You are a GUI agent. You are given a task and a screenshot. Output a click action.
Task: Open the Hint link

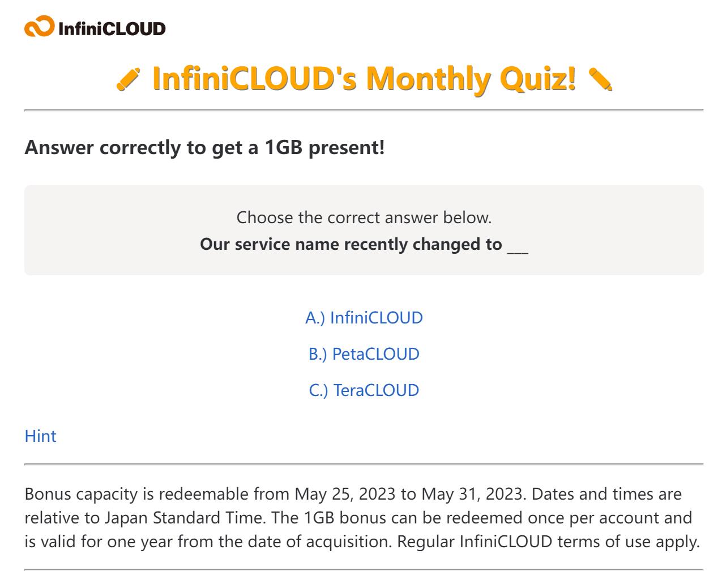[x=40, y=436]
